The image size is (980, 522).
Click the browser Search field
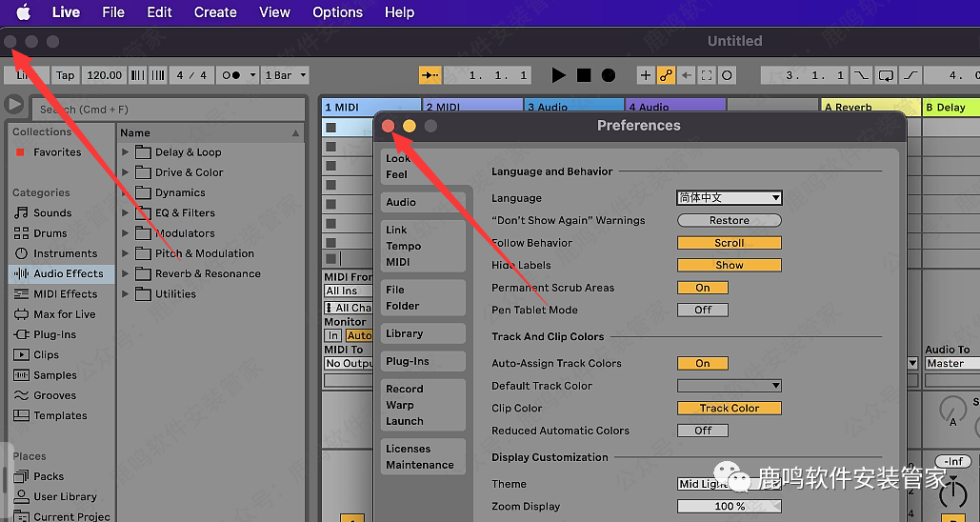coord(169,110)
